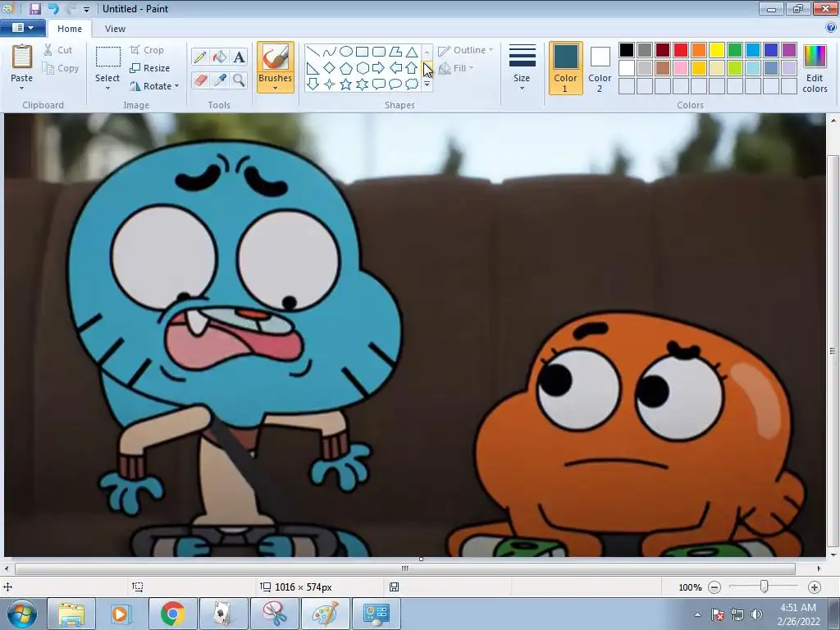Select the Magnifier tool
The image size is (840, 630).
point(240,80)
